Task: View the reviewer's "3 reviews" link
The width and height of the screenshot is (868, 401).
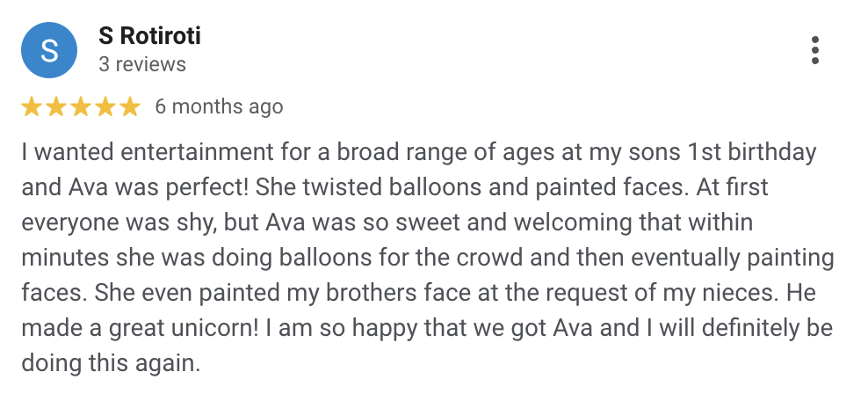Action: coord(142,64)
